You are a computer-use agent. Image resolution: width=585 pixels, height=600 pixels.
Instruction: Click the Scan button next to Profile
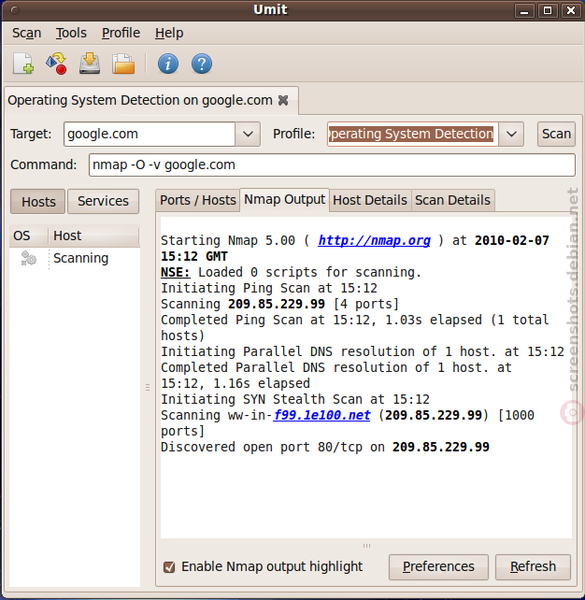click(x=556, y=134)
